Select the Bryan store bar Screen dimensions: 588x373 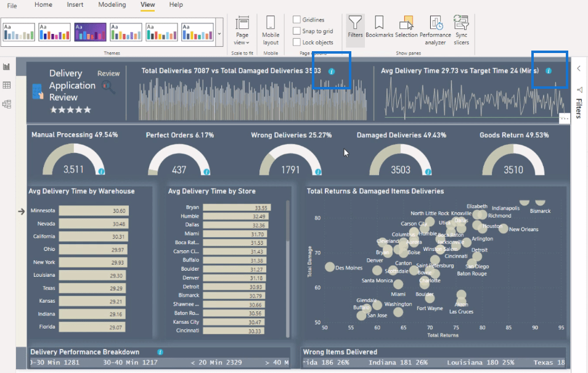(x=237, y=208)
